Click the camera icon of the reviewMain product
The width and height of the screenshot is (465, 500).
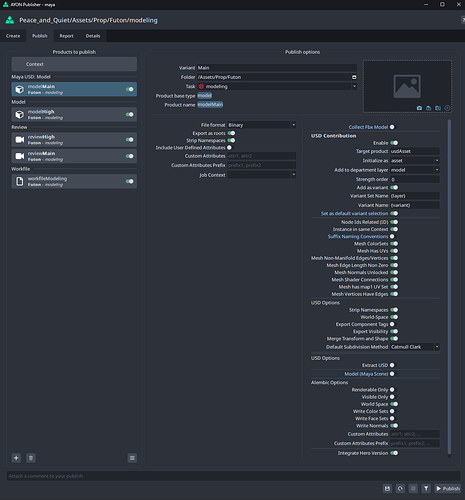pyautogui.click(x=20, y=156)
